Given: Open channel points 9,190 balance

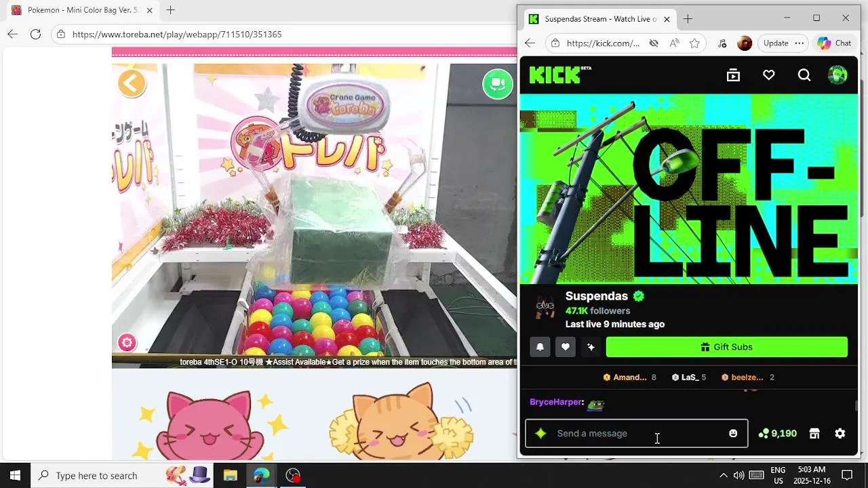Looking at the screenshot, I should coord(778,434).
